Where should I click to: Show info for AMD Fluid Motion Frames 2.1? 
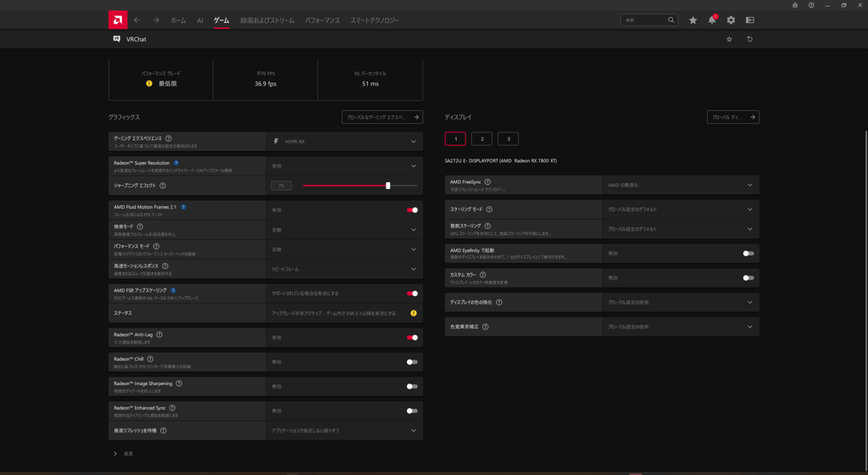point(183,207)
